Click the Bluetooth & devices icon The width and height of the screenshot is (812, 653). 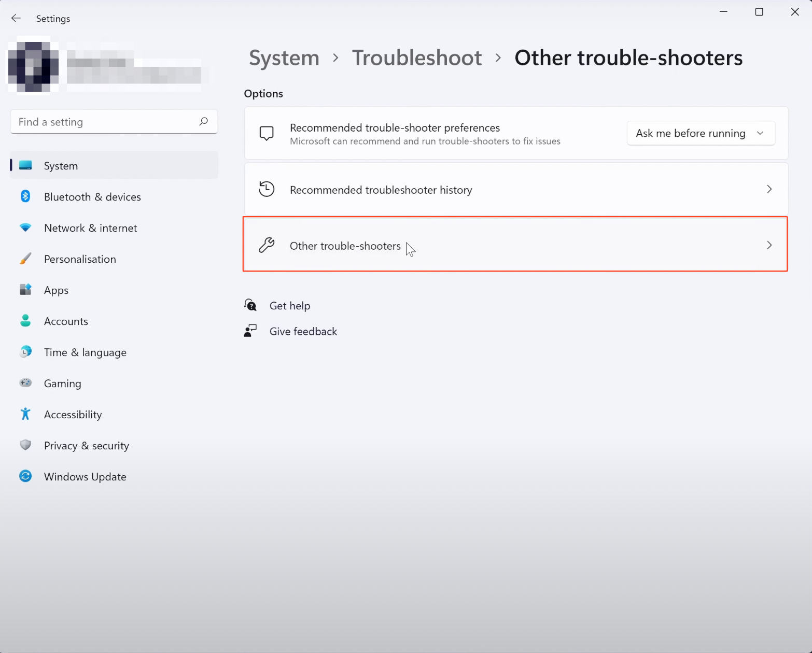[25, 196]
